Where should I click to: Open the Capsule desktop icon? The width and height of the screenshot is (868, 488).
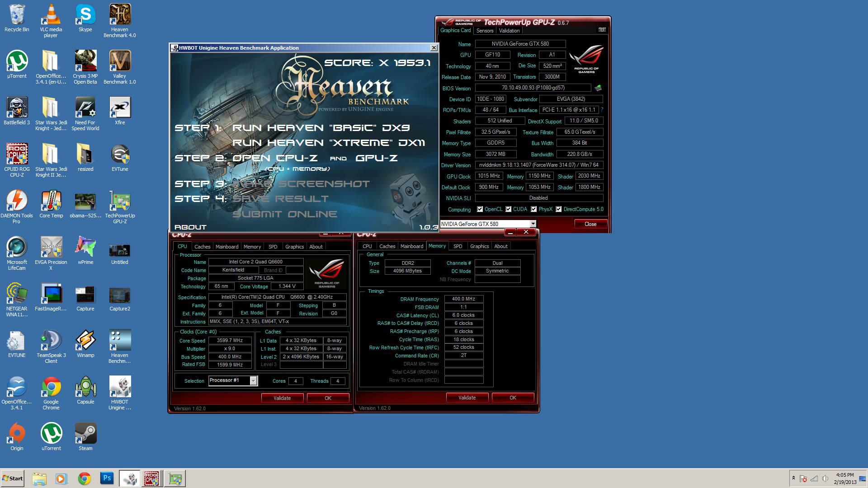point(85,390)
